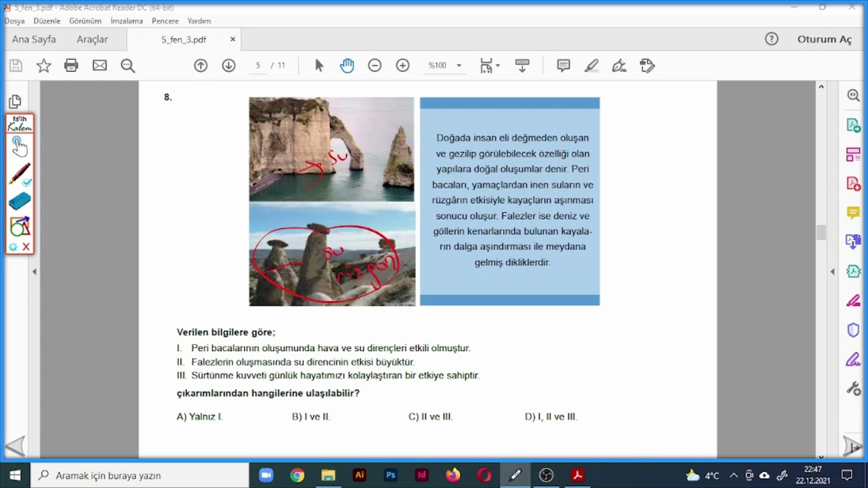
Task: Add a comment with the speech bubble icon
Action: 564,66
